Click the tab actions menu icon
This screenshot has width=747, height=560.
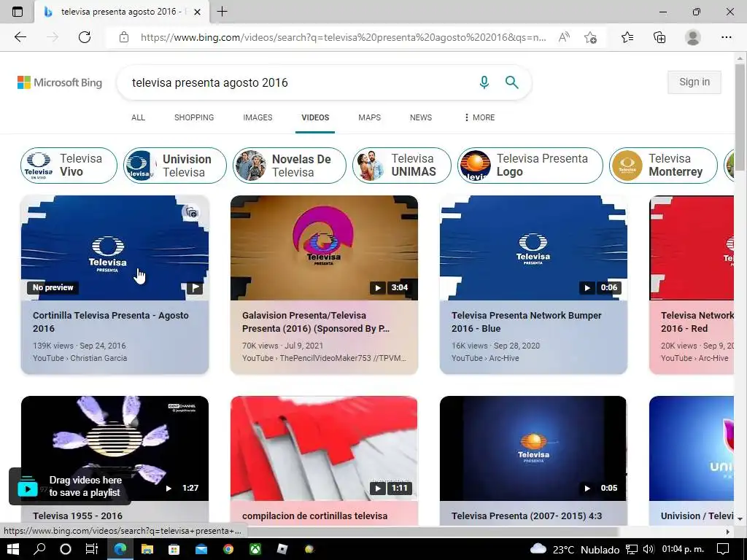point(18,12)
